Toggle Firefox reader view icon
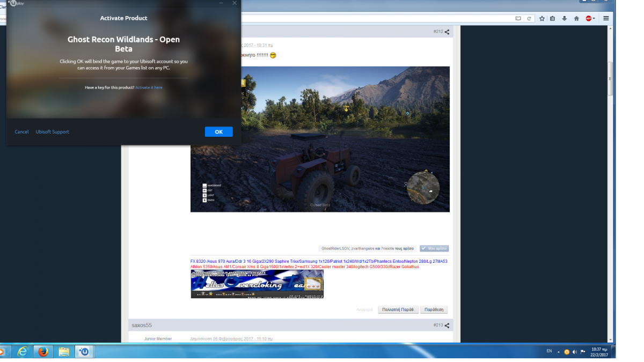 [x=518, y=18]
